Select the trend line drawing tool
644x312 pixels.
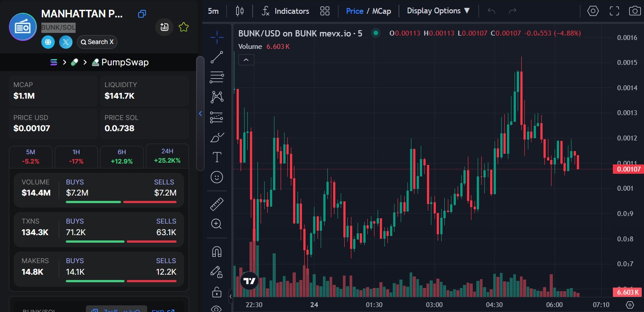coord(217,57)
